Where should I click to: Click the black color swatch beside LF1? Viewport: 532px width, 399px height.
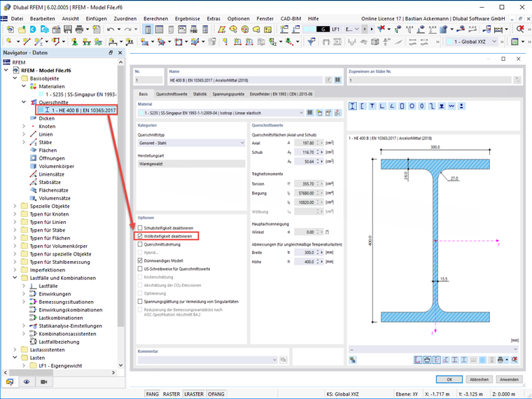tap(323, 29)
